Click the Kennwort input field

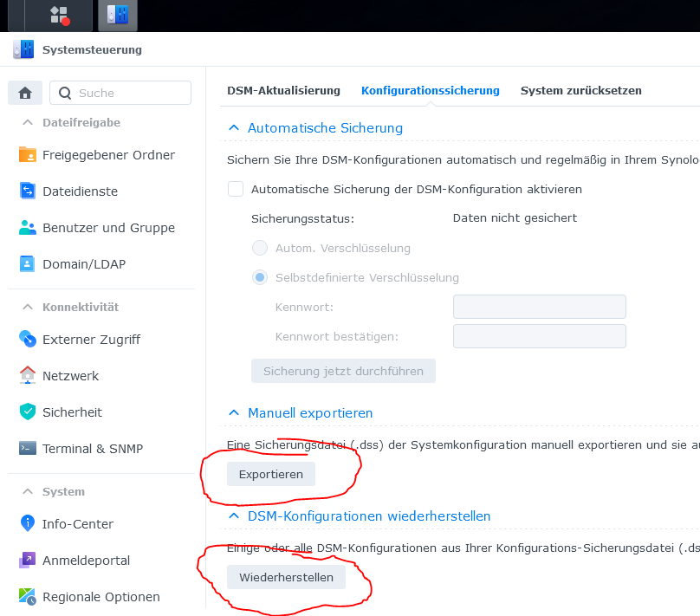tap(539, 307)
